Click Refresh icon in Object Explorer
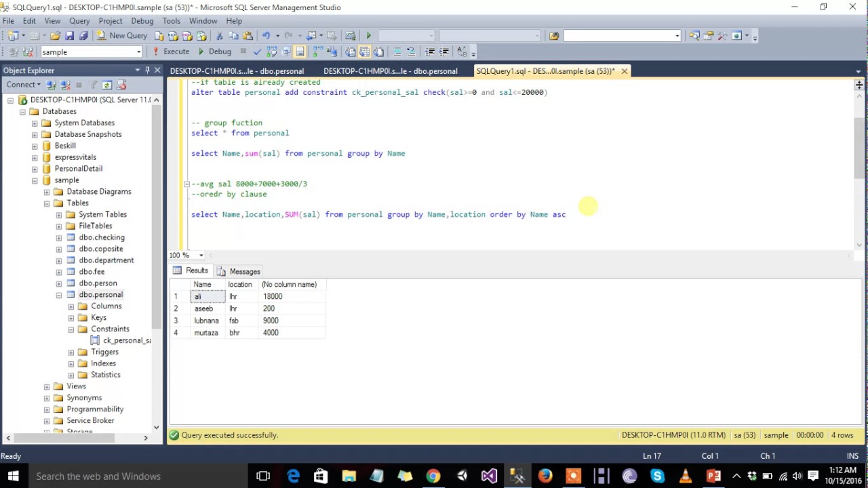Viewport: 868px width, 488px height. [107, 85]
